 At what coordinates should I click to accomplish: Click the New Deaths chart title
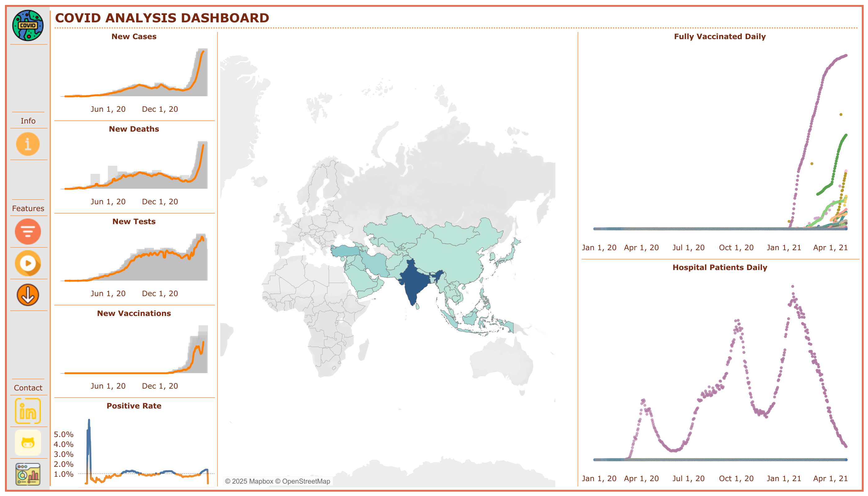pos(134,129)
